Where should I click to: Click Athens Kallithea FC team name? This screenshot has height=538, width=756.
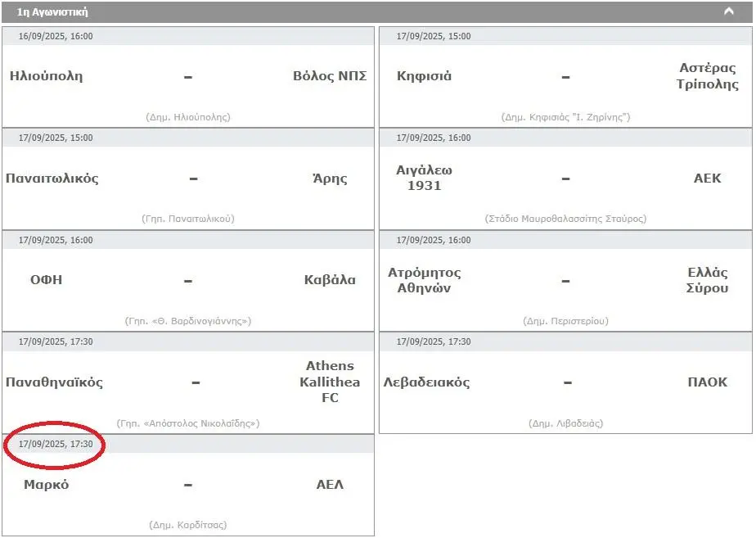[x=330, y=382]
